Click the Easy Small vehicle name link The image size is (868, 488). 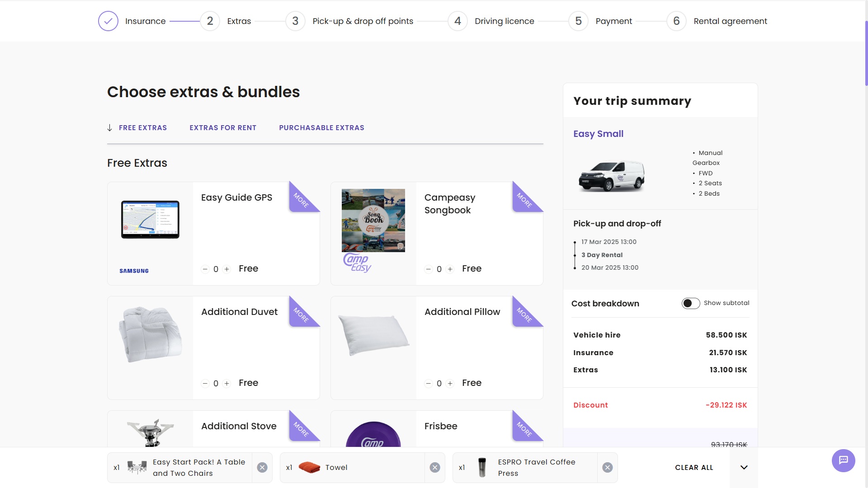pyautogui.click(x=598, y=134)
